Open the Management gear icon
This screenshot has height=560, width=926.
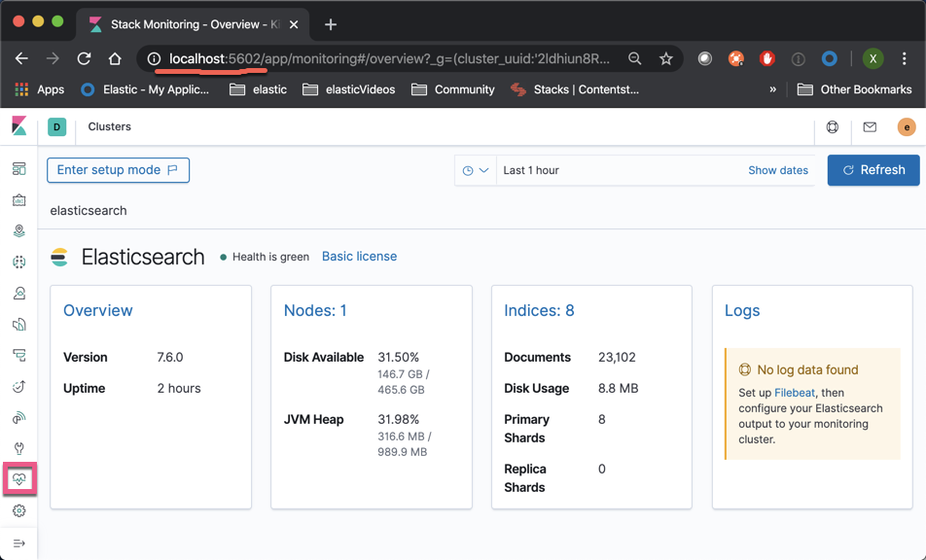tap(18, 510)
